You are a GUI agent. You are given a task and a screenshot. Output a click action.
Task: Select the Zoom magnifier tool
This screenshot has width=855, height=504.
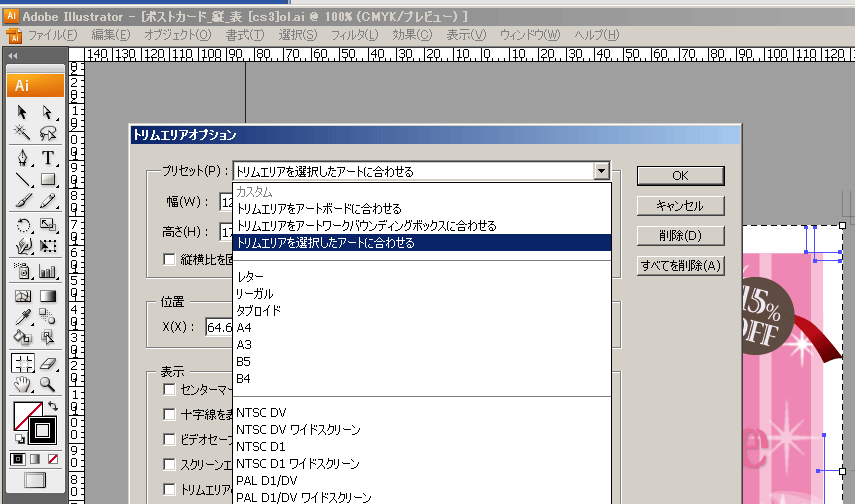(48, 384)
